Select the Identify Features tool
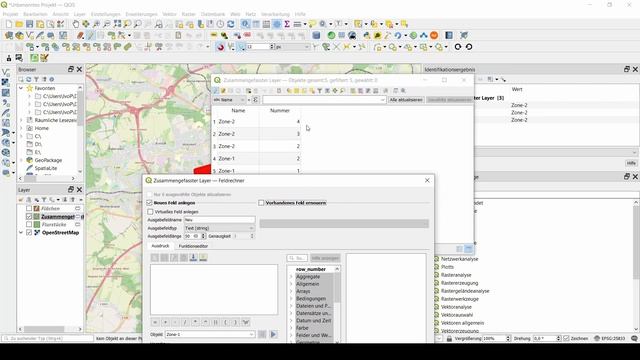Viewport: 640px width, 360px height. coord(245,24)
